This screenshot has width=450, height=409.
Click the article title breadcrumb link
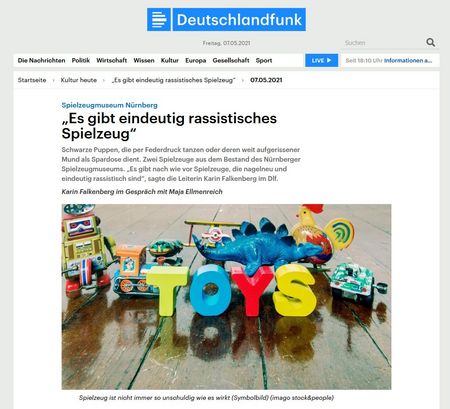coord(174,80)
